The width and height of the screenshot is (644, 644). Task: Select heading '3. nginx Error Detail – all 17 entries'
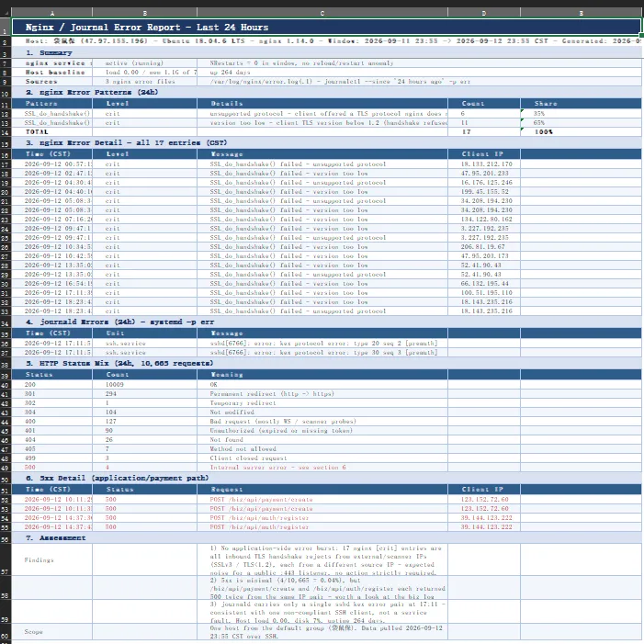point(326,143)
